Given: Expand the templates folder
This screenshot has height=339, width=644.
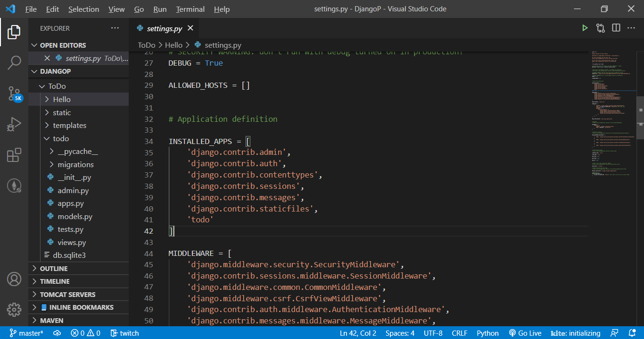Looking at the screenshot, I should click(x=78, y=125).
